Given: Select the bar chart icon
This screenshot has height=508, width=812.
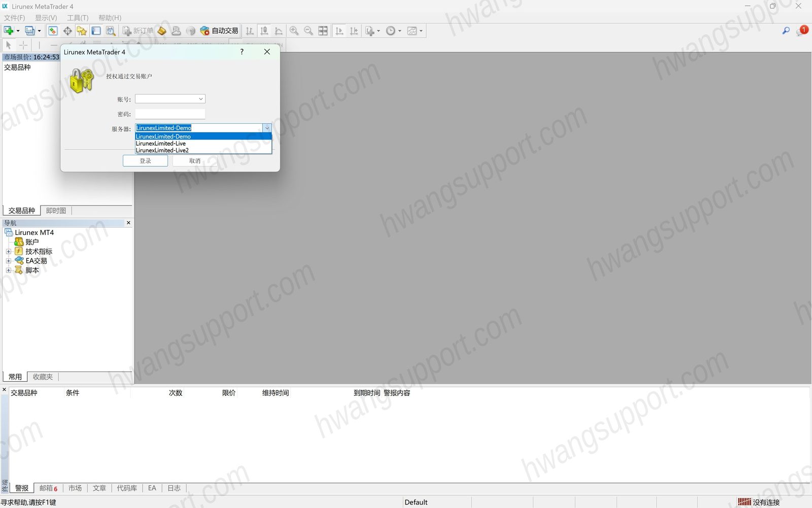Looking at the screenshot, I should (250, 31).
